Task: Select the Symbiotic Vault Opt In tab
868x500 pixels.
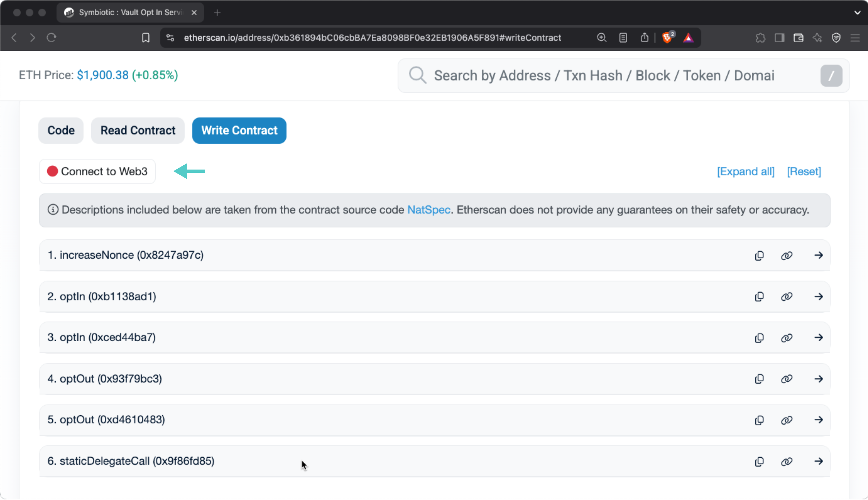Action: coord(130,13)
